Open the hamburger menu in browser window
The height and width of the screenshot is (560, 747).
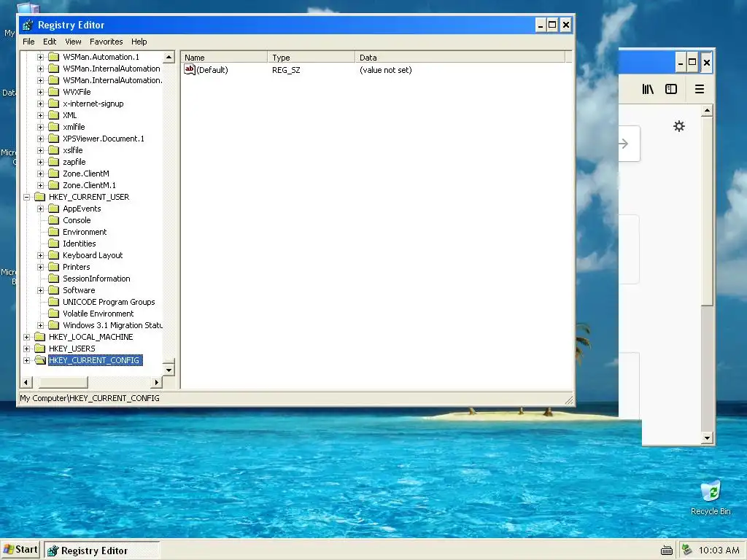pos(700,89)
